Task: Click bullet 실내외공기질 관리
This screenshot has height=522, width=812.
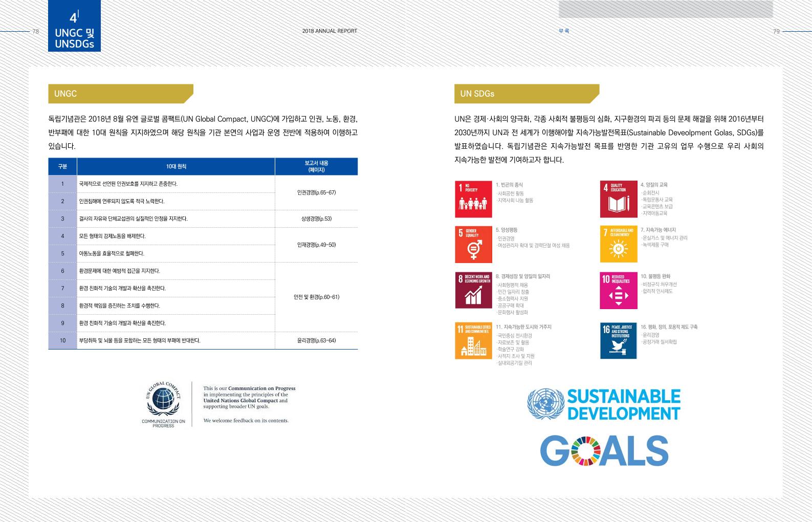Action: coord(514,363)
